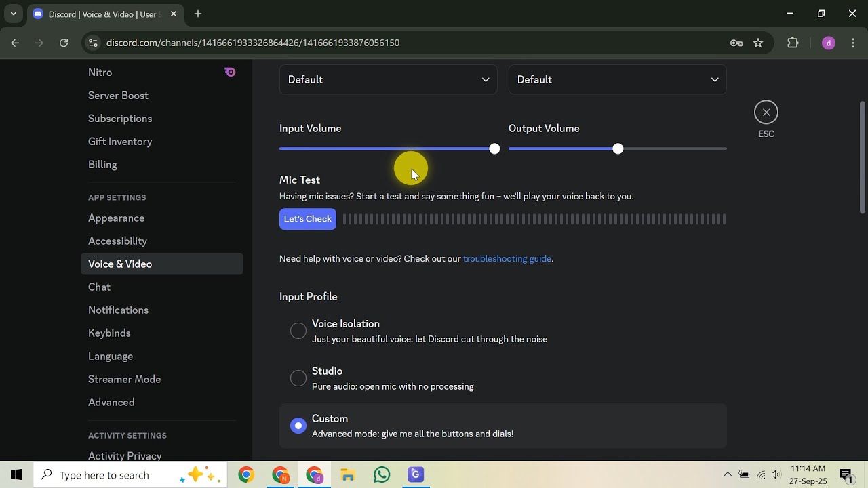Viewport: 868px width, 488px height.
Task: Open site information icon in address bar
Action: [93, 43]
